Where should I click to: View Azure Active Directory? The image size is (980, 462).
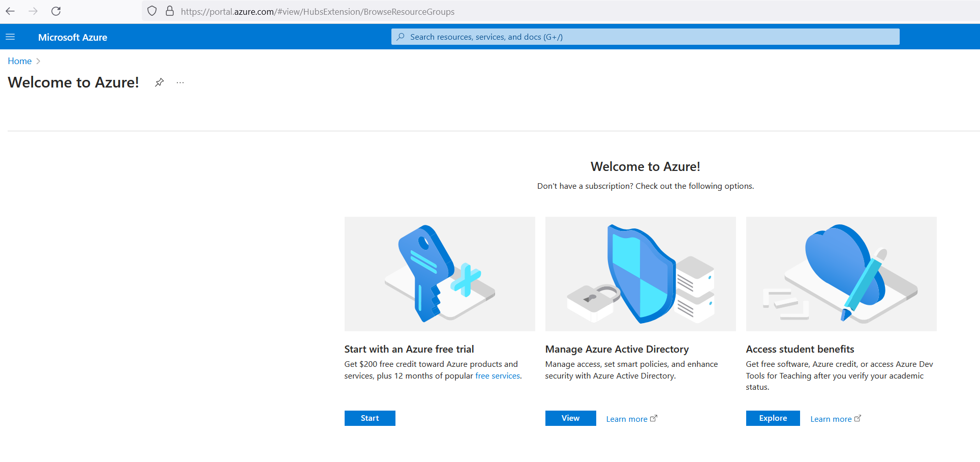click(570, 418)
